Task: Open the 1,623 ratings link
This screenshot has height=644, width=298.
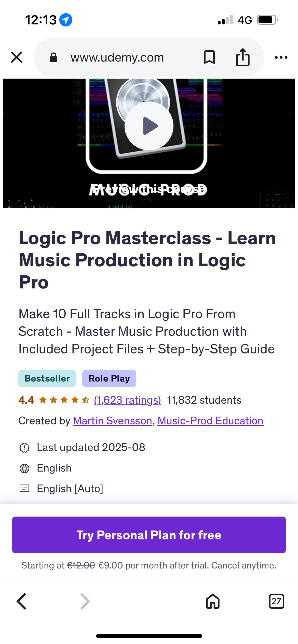Action: [128, 400]
